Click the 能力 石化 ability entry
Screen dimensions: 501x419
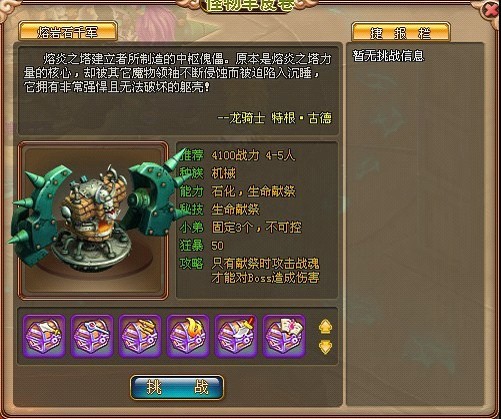coord(237,191)
